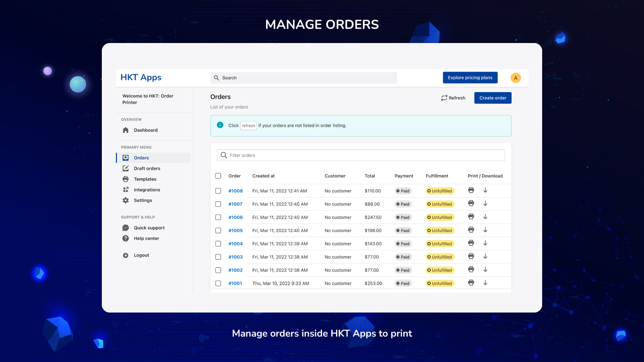644x362 pixels.
Task: Download order #1001 using arrow icon
Action: click(x=485, y=283)
